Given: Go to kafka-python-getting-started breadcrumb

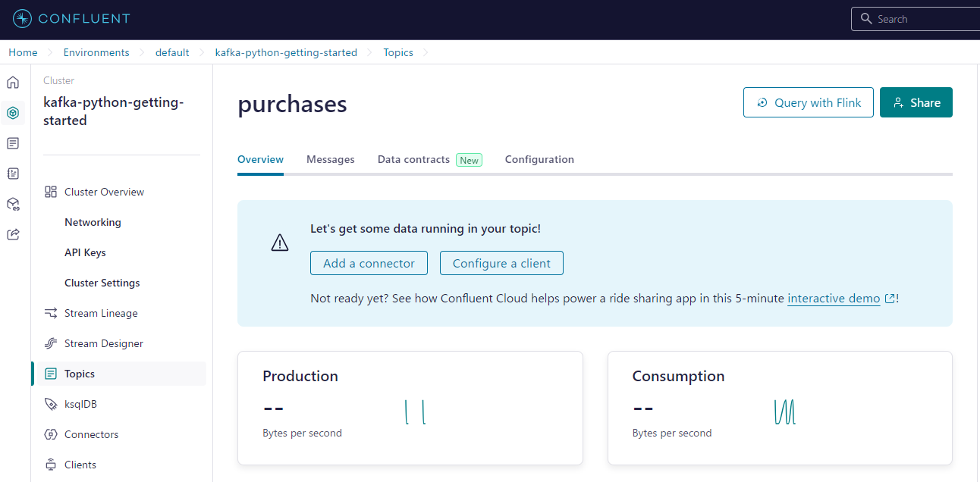Looking at the screenshot, I should 286,52.
